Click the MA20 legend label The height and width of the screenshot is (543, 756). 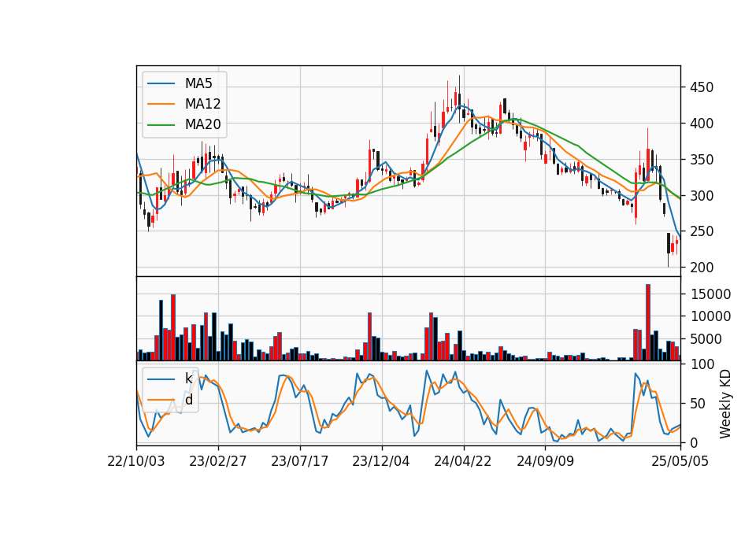tap(202, 124)
